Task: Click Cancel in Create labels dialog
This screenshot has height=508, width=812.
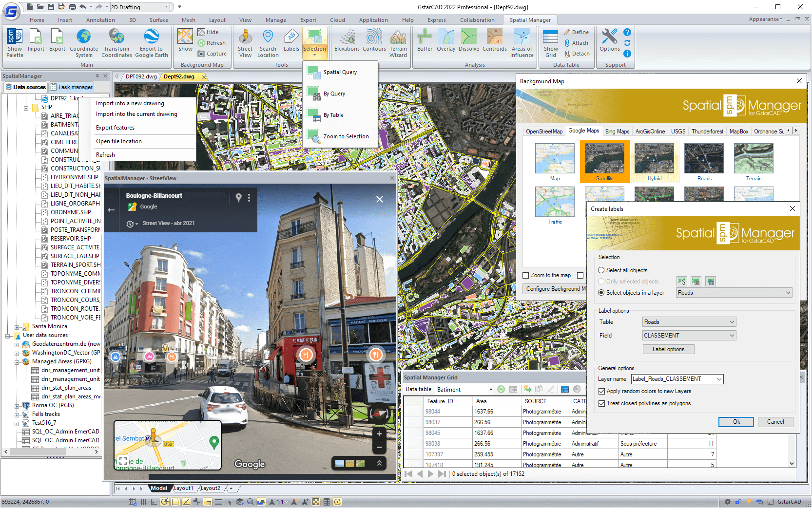Action: coord(775,422)
